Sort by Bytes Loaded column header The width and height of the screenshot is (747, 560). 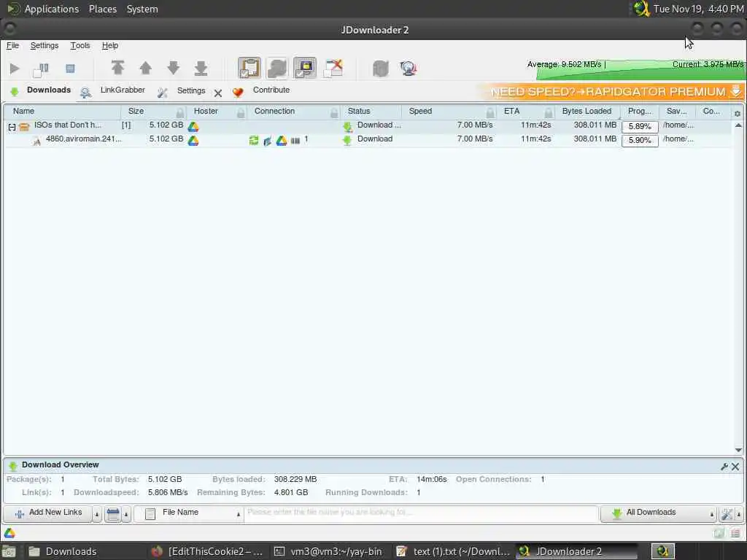coord(587,111)
